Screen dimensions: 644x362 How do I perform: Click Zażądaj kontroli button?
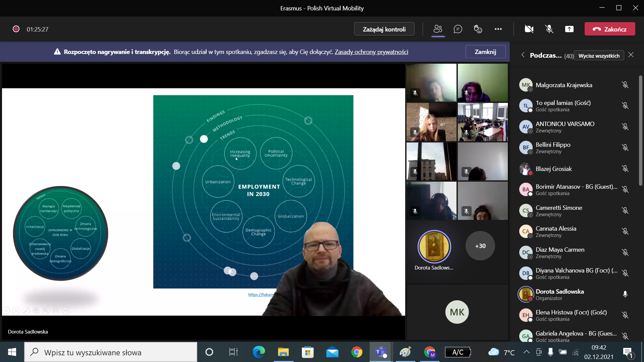[x=384, y=29]
